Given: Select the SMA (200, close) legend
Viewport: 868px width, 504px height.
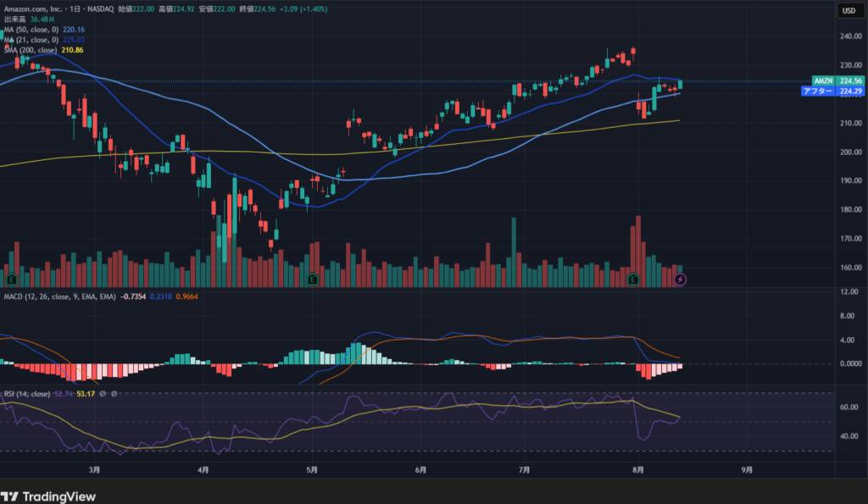Looking at the screenshot, I should (x=31, y=50).
